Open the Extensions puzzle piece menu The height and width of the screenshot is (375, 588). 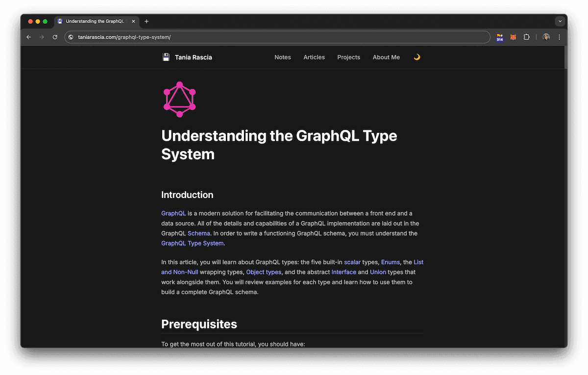pyautogui.click(x=526, y=37)
